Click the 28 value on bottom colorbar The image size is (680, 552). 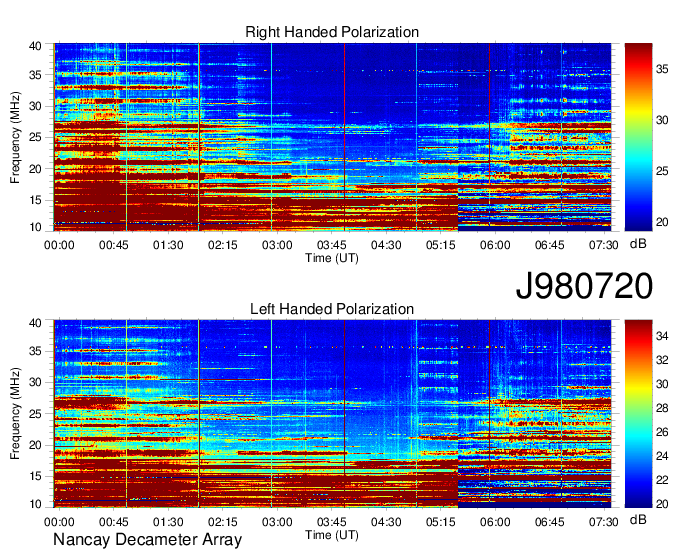click(662, 408)
